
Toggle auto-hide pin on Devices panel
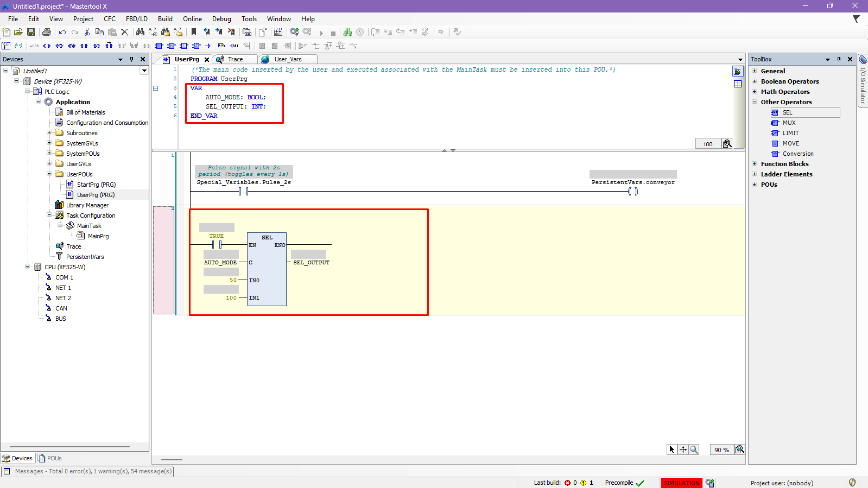(131, 59)
